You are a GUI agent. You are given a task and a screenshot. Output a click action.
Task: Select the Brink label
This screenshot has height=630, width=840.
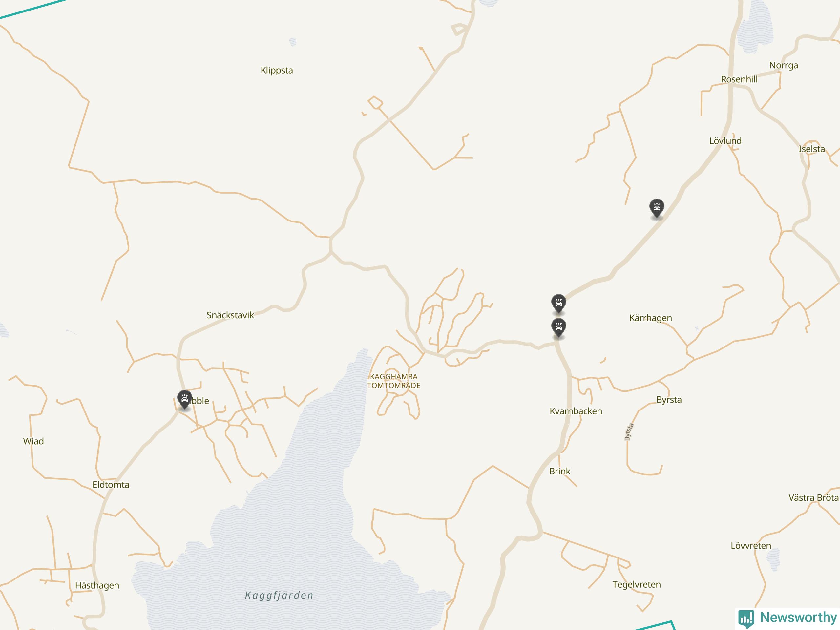click(x=560, y=471)
